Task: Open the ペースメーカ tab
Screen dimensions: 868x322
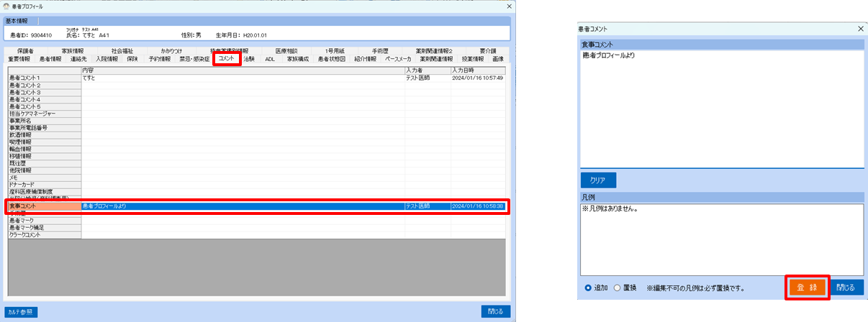Action: pyautogui.click(x=399, y=60)
